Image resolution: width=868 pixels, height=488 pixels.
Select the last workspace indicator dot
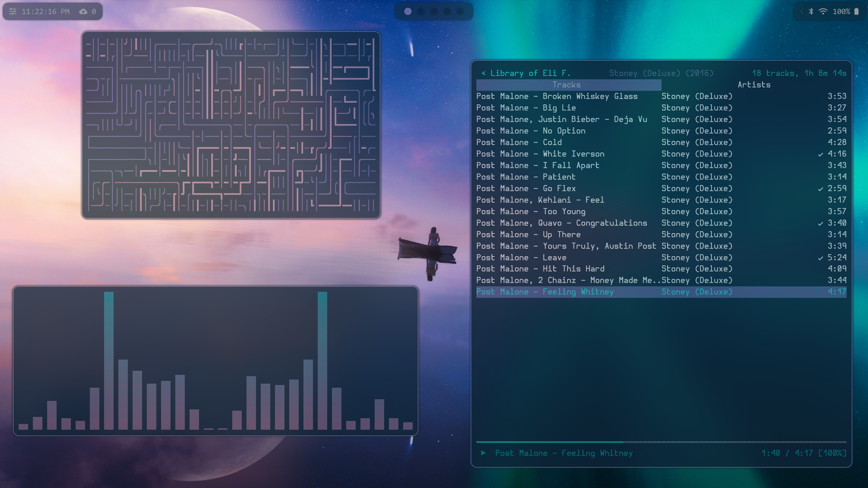tap(460, 12)
